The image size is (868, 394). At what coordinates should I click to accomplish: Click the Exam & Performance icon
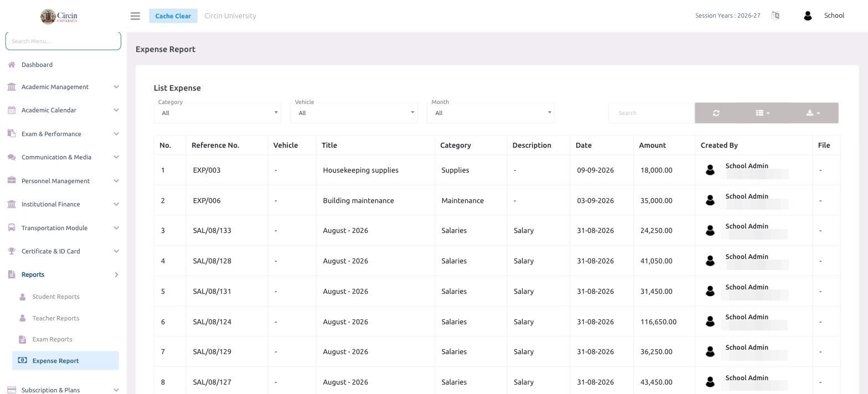coord(12,134)
